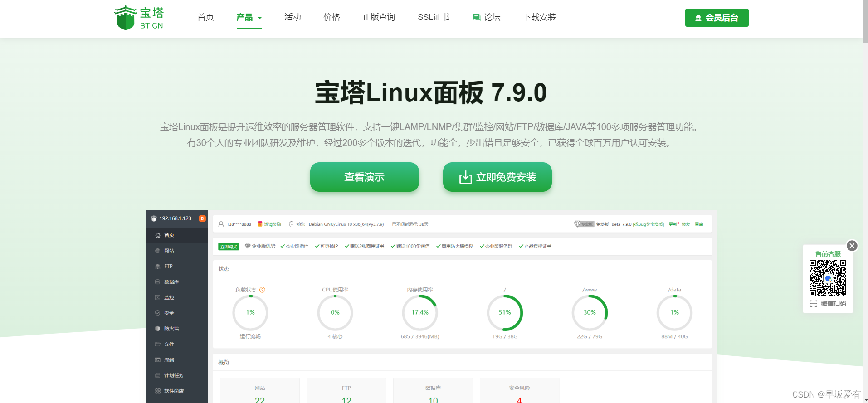Click the 立即购买 green button
The height and width of the screenshot is (403, 868).
coord(229,247)
